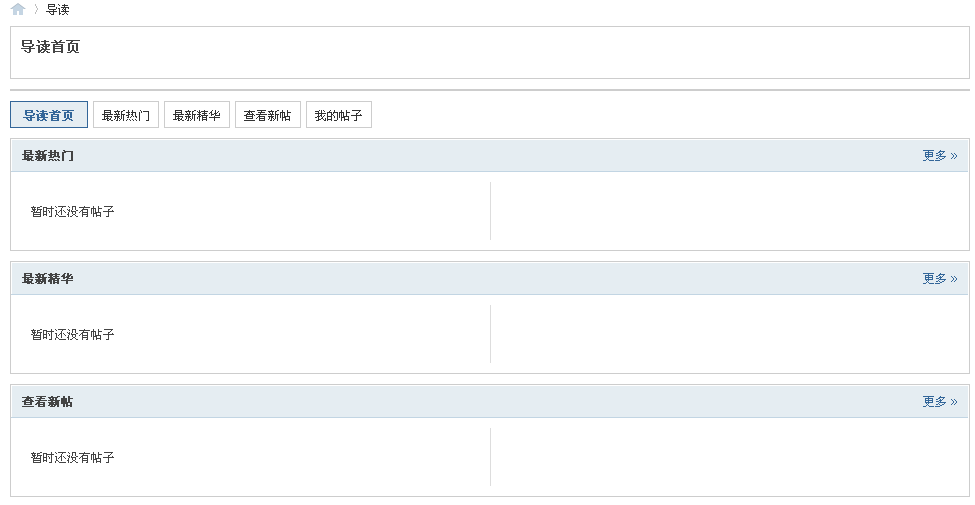Select the 我的帖子 tab
This screenshot has width=975, height=505.
338,115
